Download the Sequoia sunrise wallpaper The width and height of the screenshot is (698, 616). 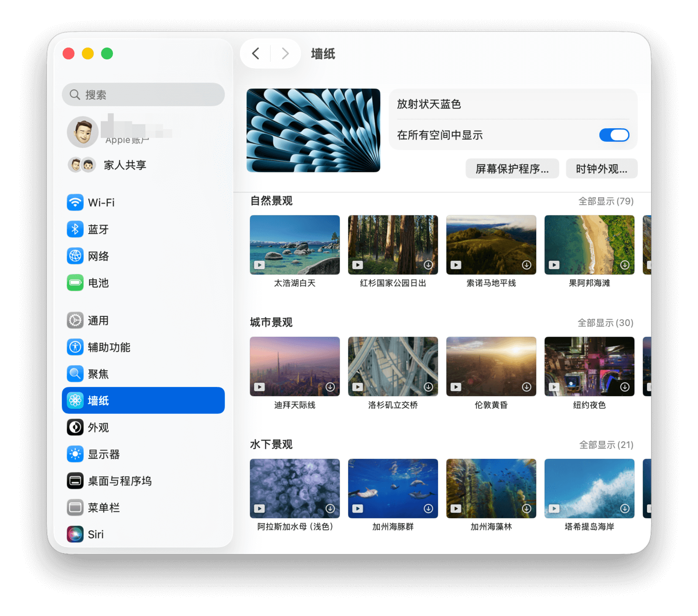pos(428,265)
